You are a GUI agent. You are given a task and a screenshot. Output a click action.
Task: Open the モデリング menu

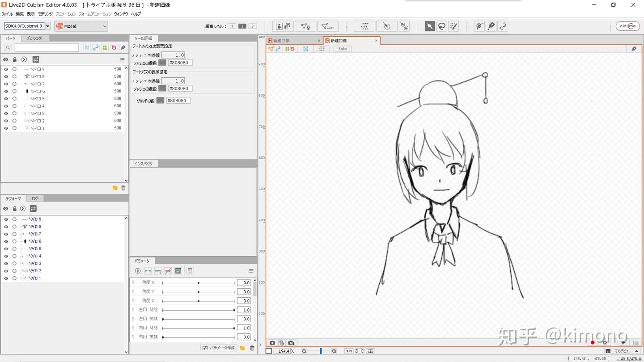click(45, 14)
